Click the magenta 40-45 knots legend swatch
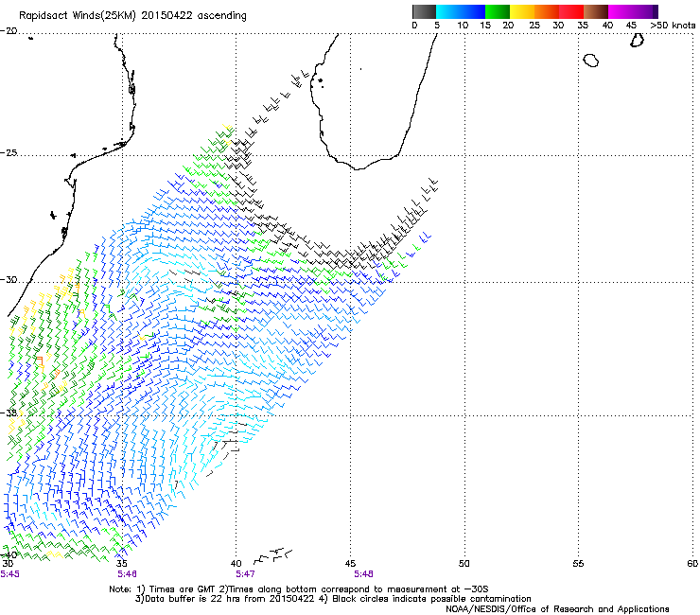 (621, 11)
